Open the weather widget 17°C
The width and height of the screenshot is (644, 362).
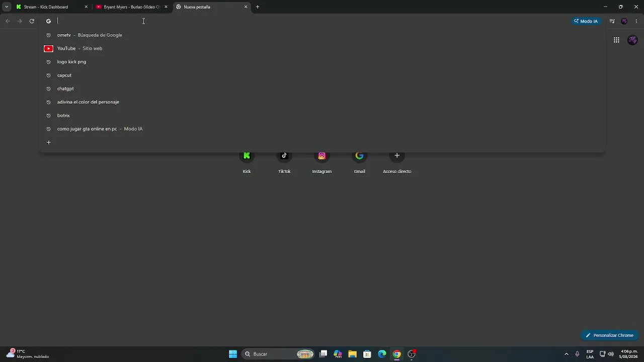pyautogui.click(x=28, y=354)
